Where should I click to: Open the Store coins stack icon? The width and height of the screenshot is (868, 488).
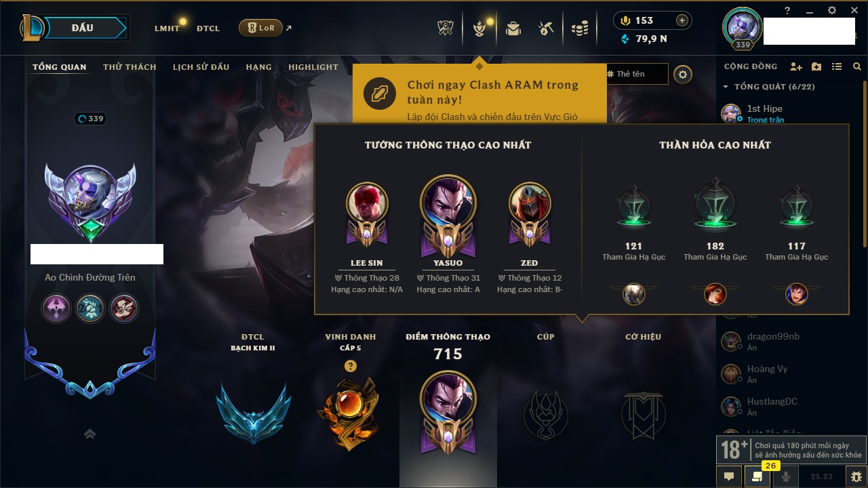pos(579,28)
